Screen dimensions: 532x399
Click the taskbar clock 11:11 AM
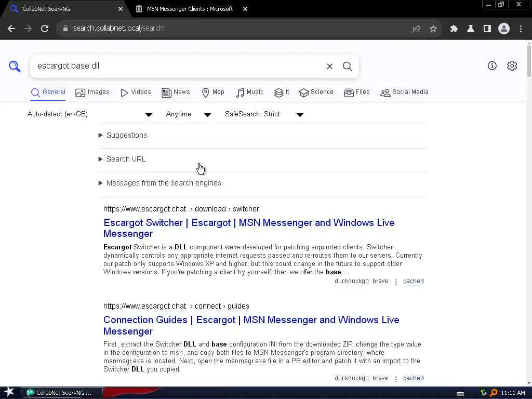(x=513, y=393)
